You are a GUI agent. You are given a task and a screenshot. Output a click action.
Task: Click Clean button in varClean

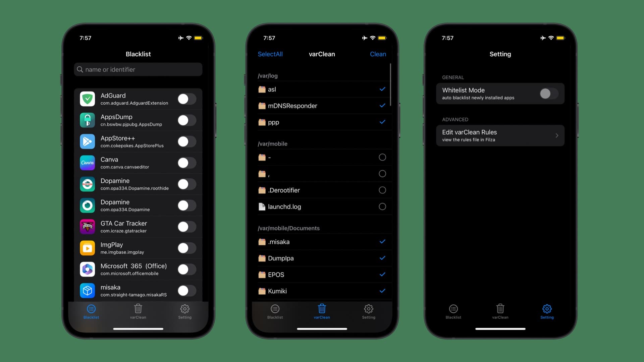click(x=378, y=54)
